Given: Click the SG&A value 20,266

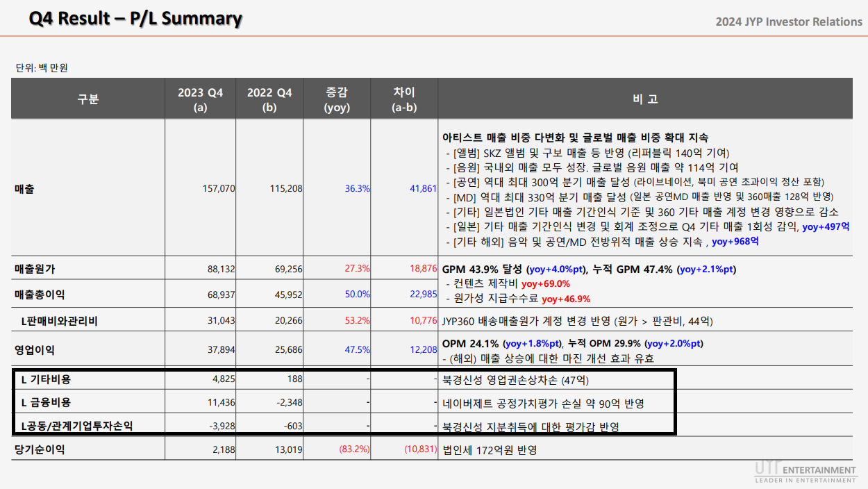Looking at the screenshot, I should (289, 321).
